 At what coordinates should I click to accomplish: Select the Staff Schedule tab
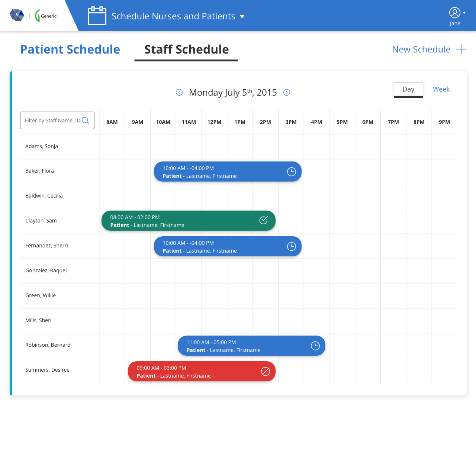pyautogui.click(x=186, y=49)
